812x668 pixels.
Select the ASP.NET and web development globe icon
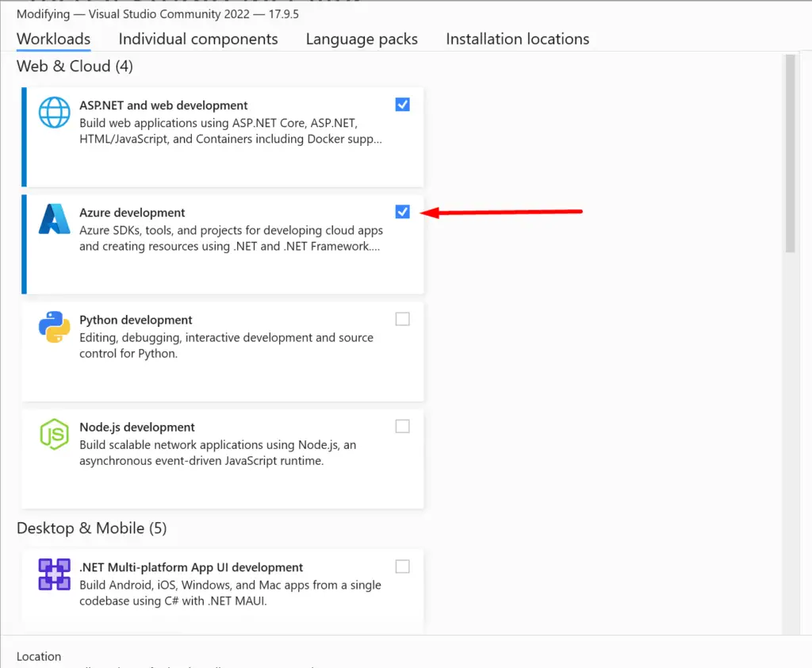coord(54,112)
